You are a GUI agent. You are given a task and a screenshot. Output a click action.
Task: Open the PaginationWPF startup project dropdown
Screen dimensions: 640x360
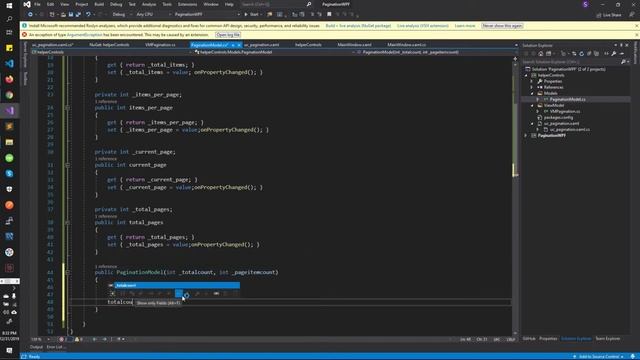(207, 14)
